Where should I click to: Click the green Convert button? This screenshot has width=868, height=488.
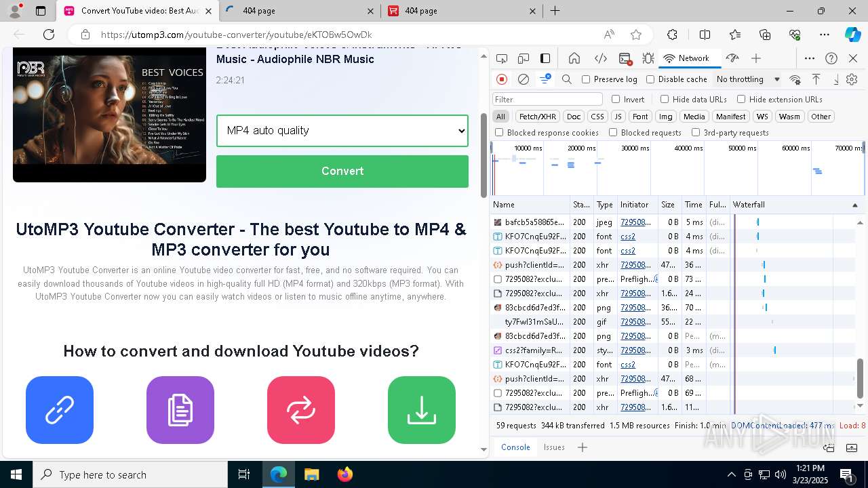(x=342, y=171)
